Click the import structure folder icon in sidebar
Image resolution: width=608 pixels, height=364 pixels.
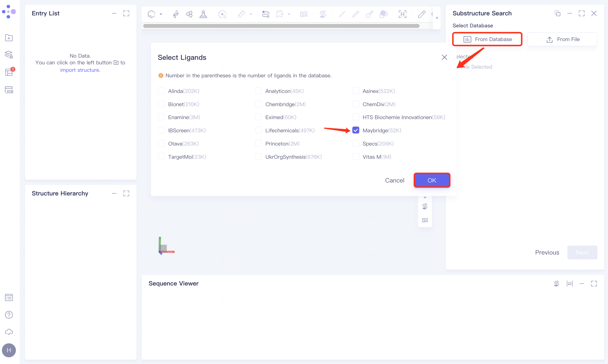click(9, 38)
